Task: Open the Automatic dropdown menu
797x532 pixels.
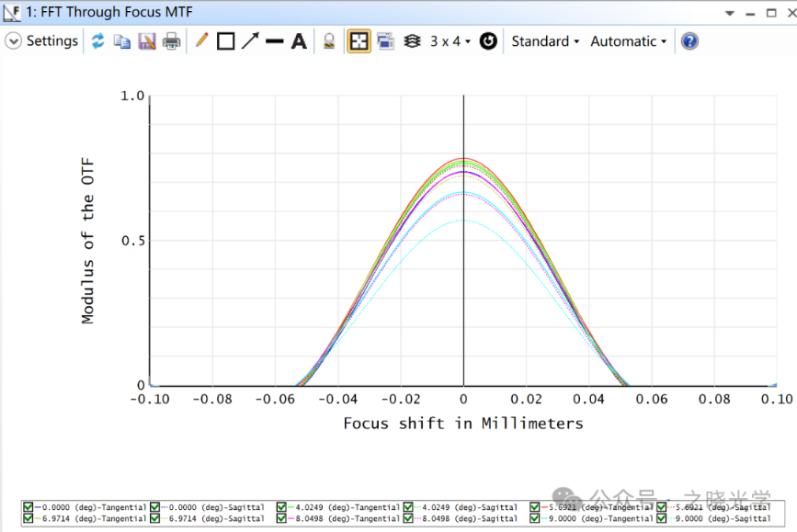Action: [x=628, y=41]
